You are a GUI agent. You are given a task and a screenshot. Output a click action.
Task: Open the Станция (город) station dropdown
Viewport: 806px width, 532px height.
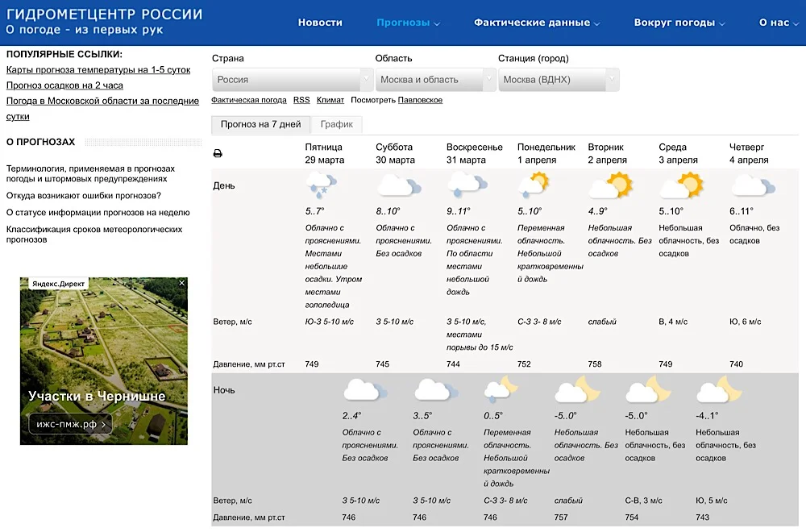(x=559, y=80)
